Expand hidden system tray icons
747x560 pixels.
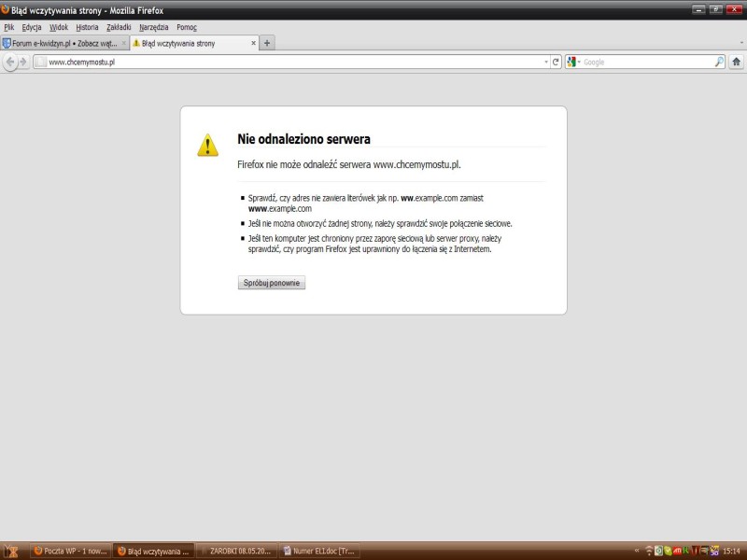click(637, 551)
